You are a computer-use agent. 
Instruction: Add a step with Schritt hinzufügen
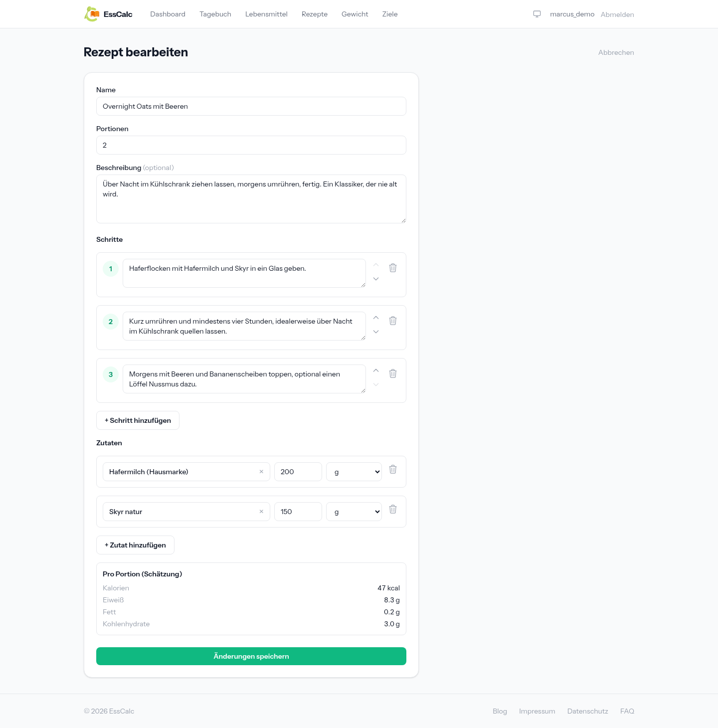[138, 420]
